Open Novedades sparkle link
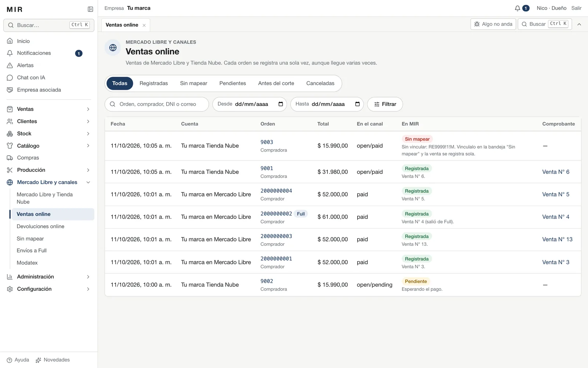This screenshot has height=368, width=588. point(53,360)
